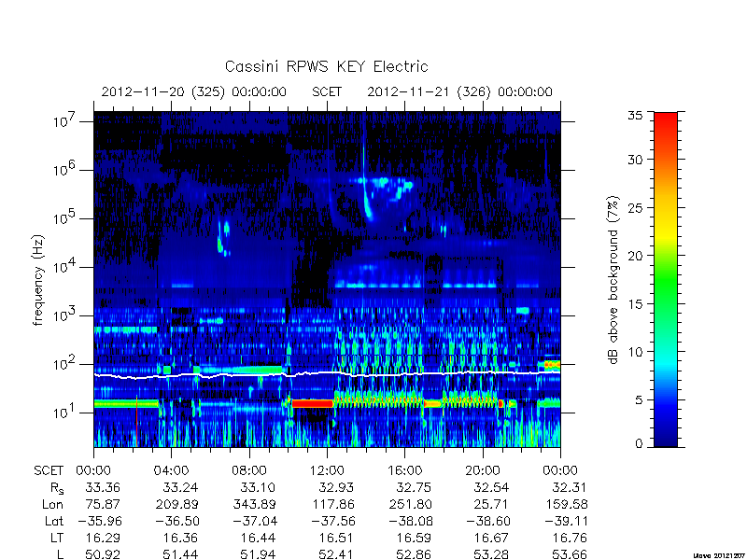Click the Lon value "209.89"
Viewport: 747px width, 560px height.
coord(176,505)
